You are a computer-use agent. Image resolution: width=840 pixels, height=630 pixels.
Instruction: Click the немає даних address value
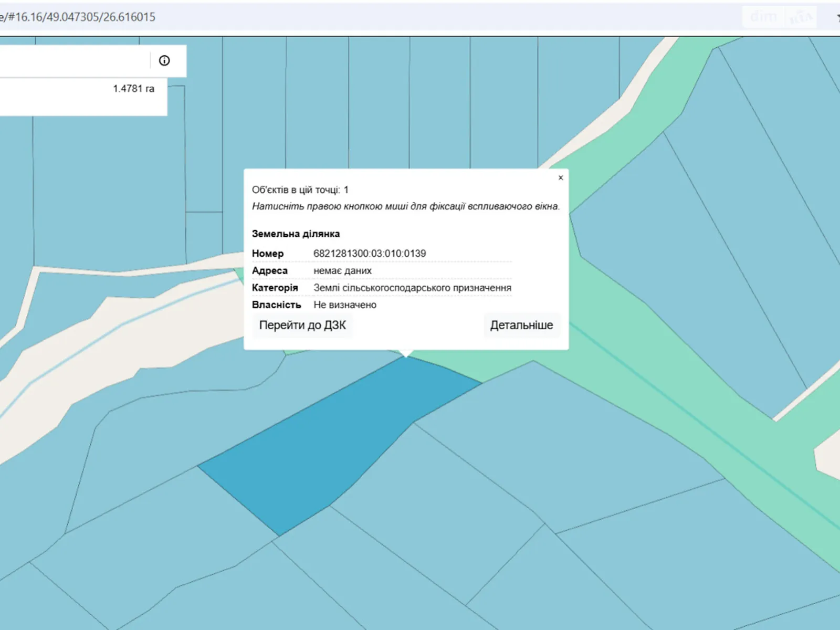point(342,271)
